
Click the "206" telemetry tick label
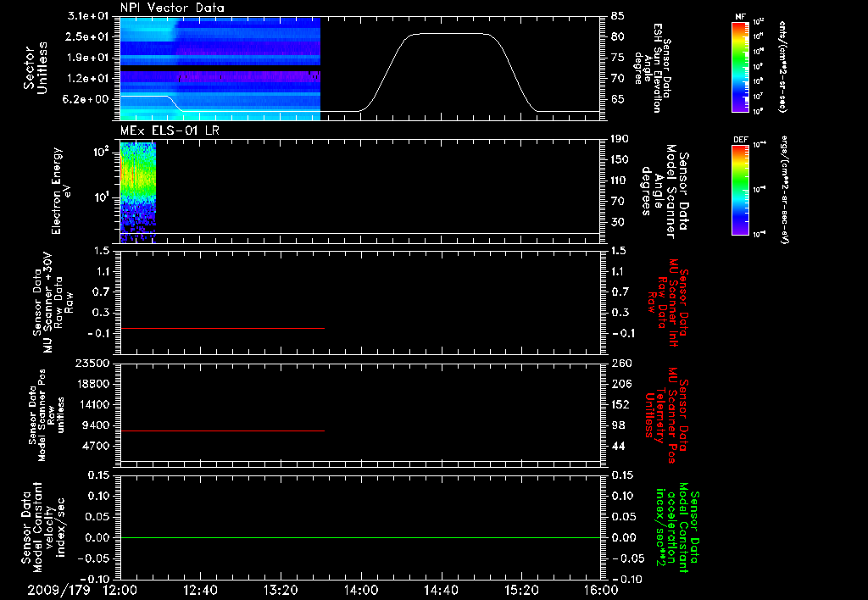pos(621,384)
